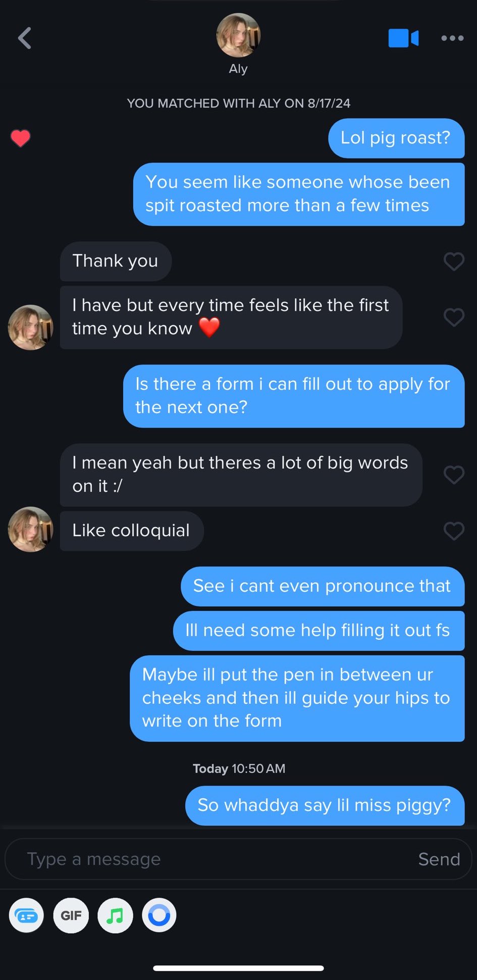Open Aly's profile photo in the header
The height and width of the screenshot is (980, 477).
(x=238, y=35)
